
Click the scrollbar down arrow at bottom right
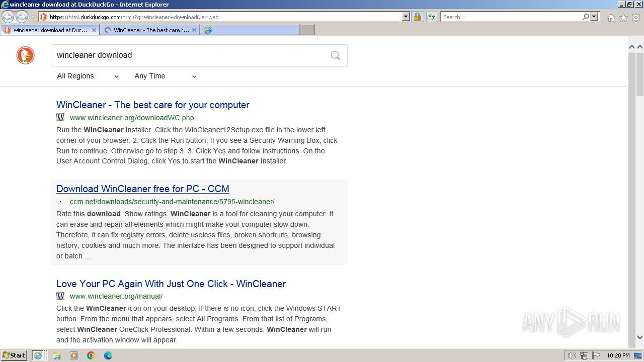coord(640,338)
